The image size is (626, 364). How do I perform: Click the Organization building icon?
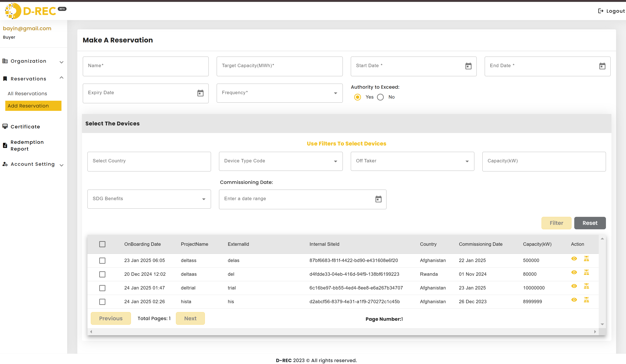pyautogui.click(x=5, y=61)
